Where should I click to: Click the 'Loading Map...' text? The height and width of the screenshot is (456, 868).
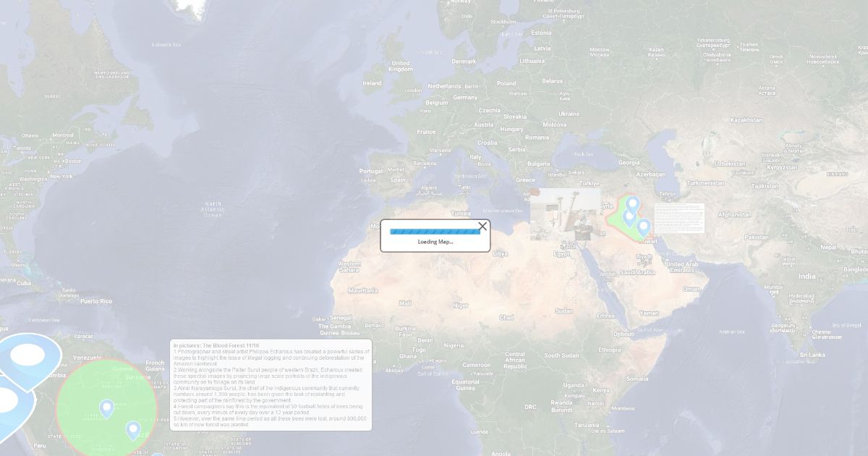coord(435,242)
